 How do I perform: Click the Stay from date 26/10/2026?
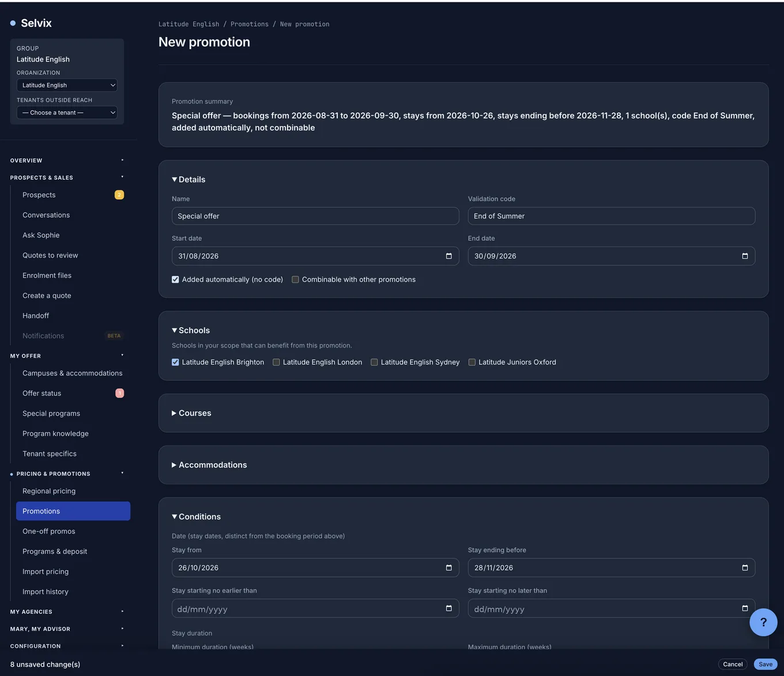click(x=315, y=568)
